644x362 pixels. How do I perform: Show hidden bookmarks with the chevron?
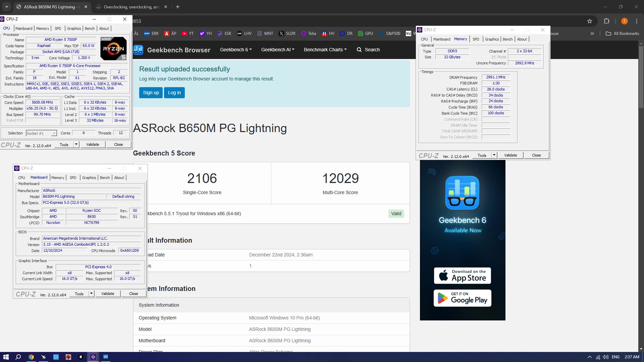click(592, 34)
